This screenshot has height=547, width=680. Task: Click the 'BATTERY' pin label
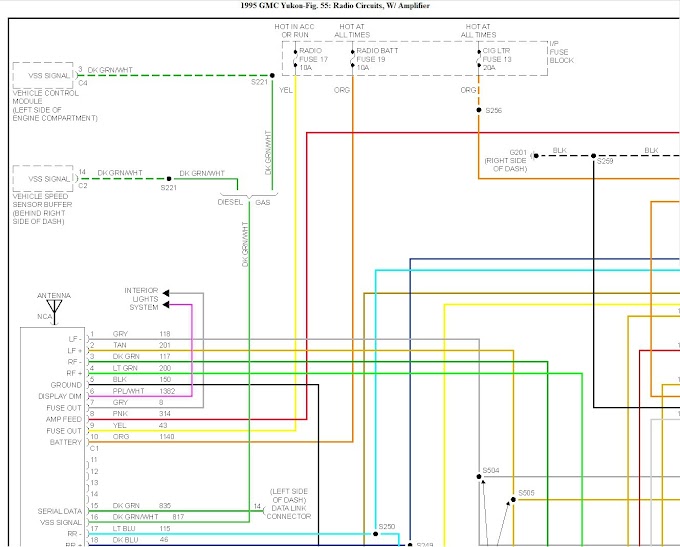click(x=65, y=442)
